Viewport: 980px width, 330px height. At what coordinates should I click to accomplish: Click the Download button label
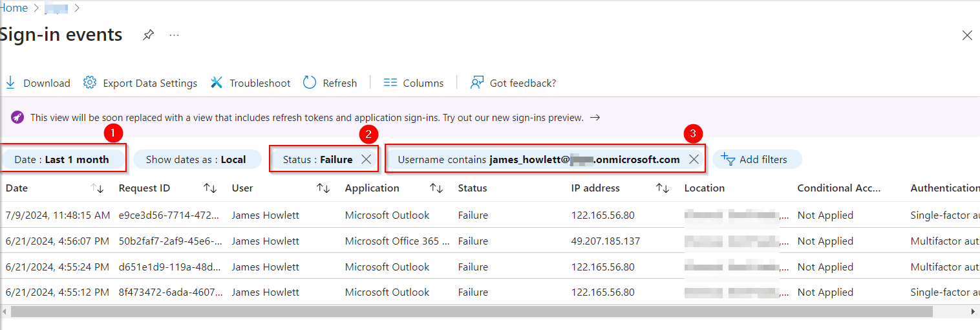pyautogui.click(x=47, y=83)
